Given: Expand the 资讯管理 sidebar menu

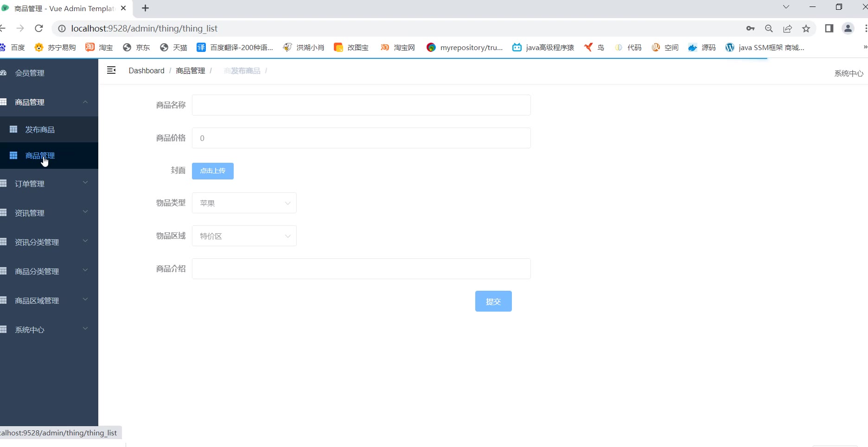Looking at the screenshot, I should pyautogui.click(x=49, y=213).
